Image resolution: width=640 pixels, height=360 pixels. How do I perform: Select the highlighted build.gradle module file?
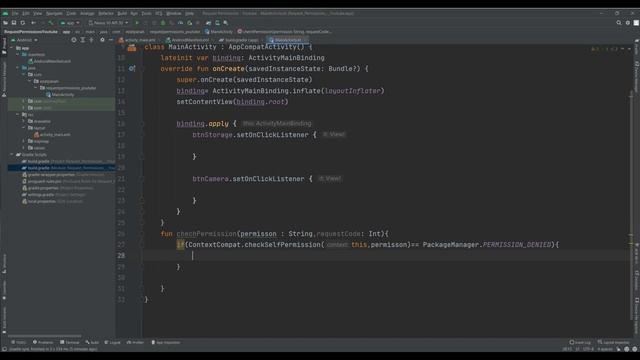pos(62,168)
